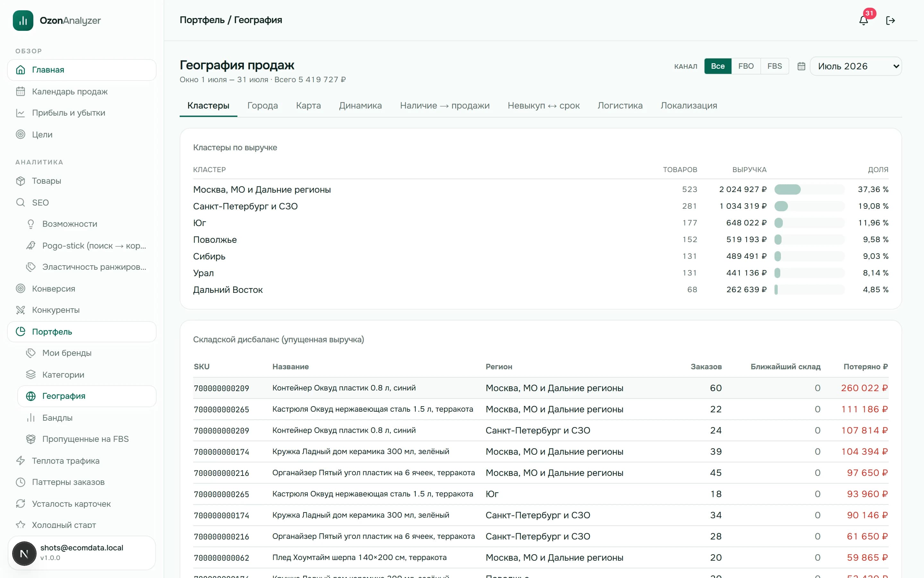The width and height of the screenshot is (924, 578).
Task: Click the SEO magnifier icon
Action: (21, 202)
